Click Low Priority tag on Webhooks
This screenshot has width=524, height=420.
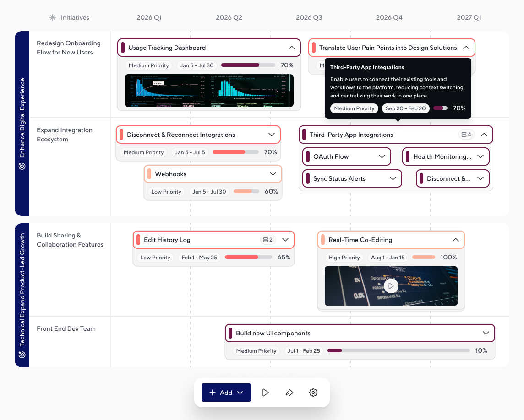pyautogui.click(x=166, y=192)
